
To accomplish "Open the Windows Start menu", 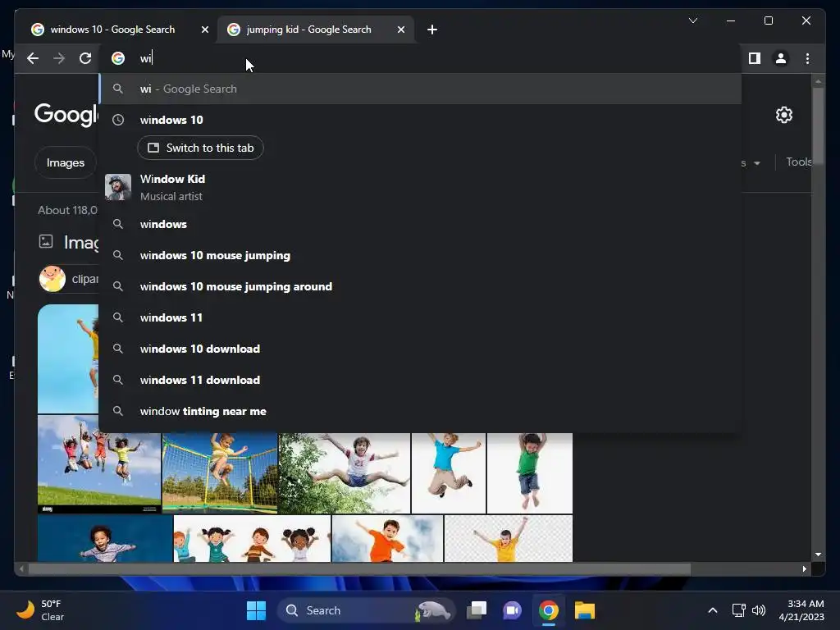I will coord(256,610).
